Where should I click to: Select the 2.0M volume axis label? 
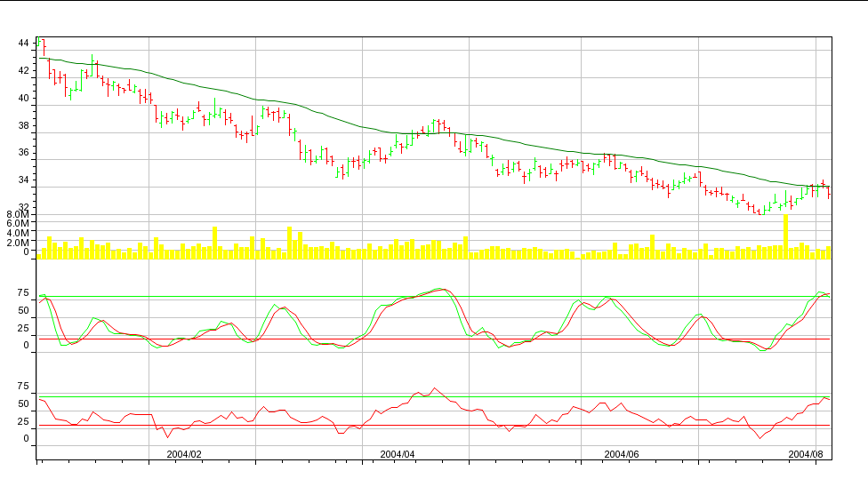click(18, 242)
